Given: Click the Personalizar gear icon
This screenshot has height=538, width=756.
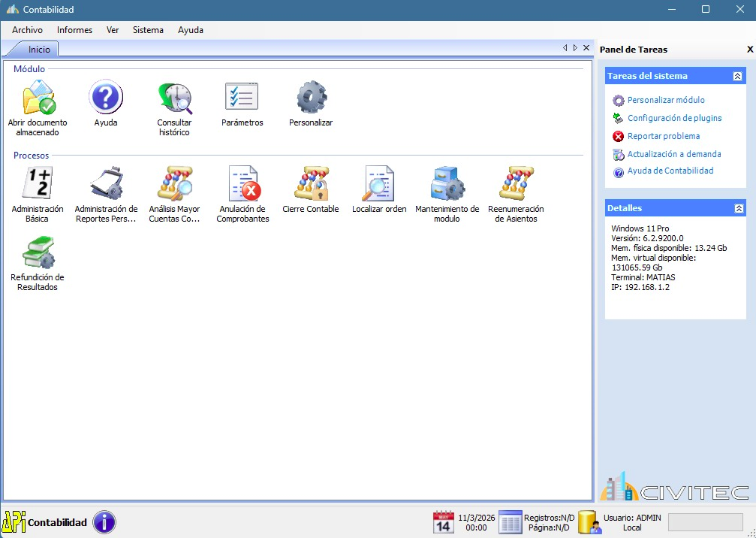Looking at the screenshot, I should pyautogui.click(x=311, y=98).
